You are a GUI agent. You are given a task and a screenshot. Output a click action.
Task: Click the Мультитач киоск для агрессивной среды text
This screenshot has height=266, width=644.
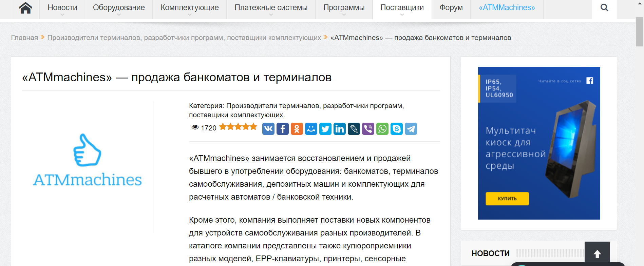point(516,148)
